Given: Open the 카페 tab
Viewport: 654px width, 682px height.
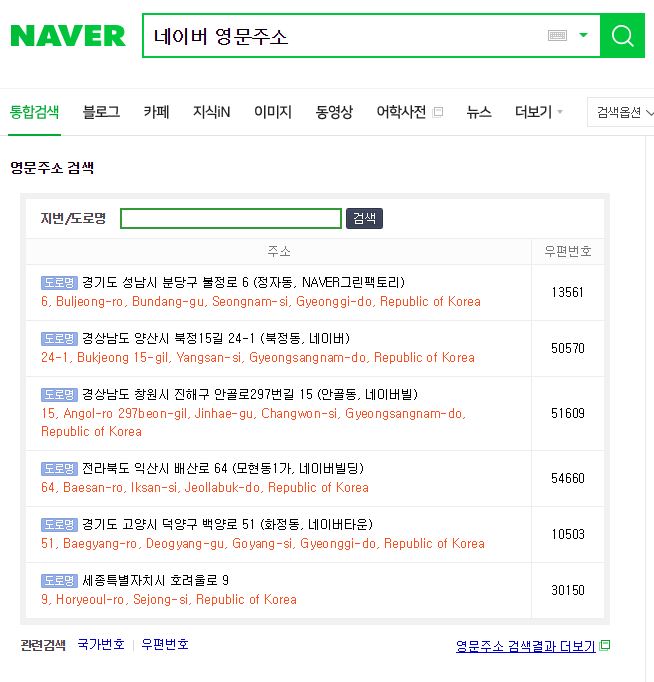Looking at the screenshot, I should tap(157, 112).
